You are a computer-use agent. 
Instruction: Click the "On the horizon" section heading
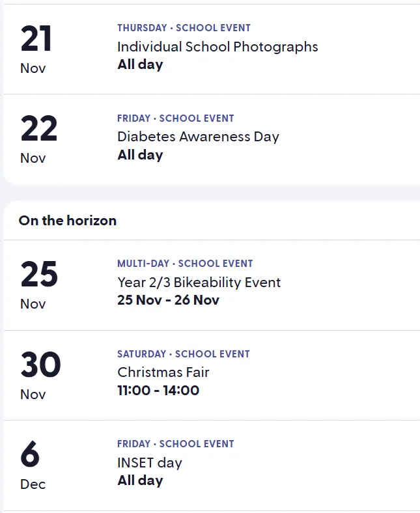click(68, 221)
